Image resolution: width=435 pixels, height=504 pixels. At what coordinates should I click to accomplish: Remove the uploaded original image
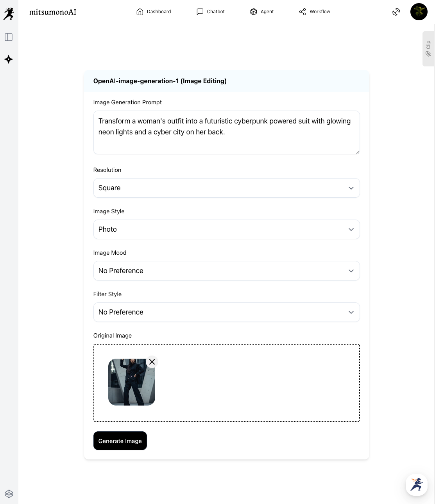click(x=152, y=362)
